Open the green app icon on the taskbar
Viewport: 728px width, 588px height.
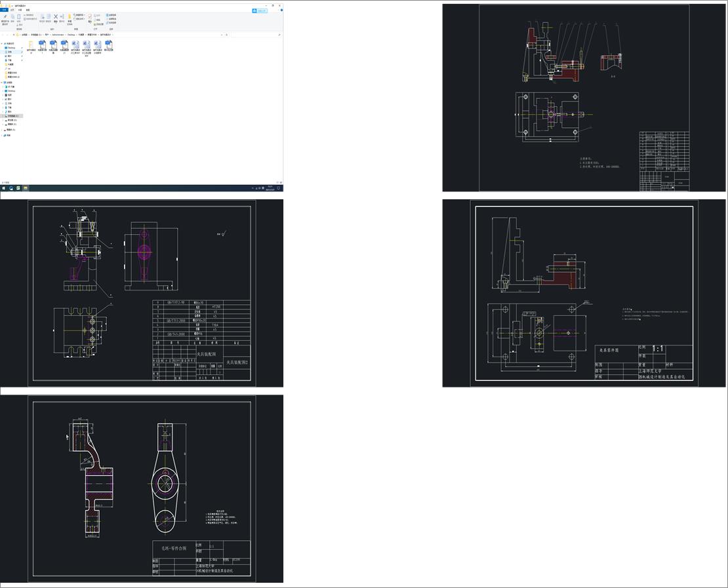coord(18,188)
